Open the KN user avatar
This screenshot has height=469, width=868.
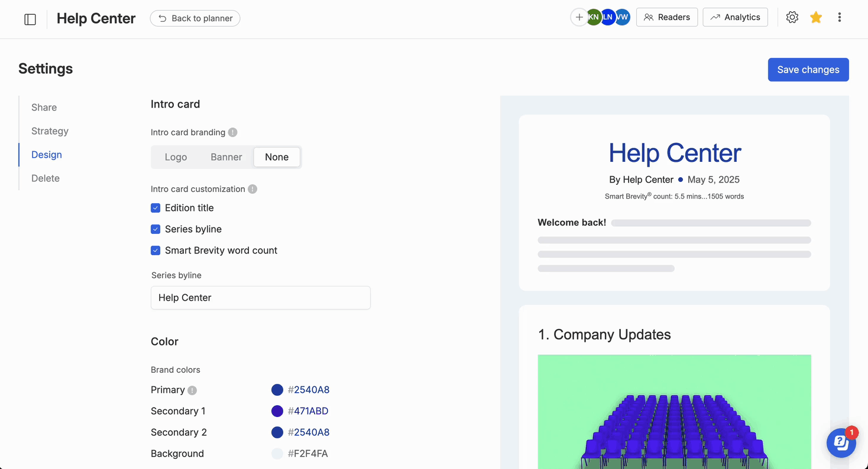[594, 18]
